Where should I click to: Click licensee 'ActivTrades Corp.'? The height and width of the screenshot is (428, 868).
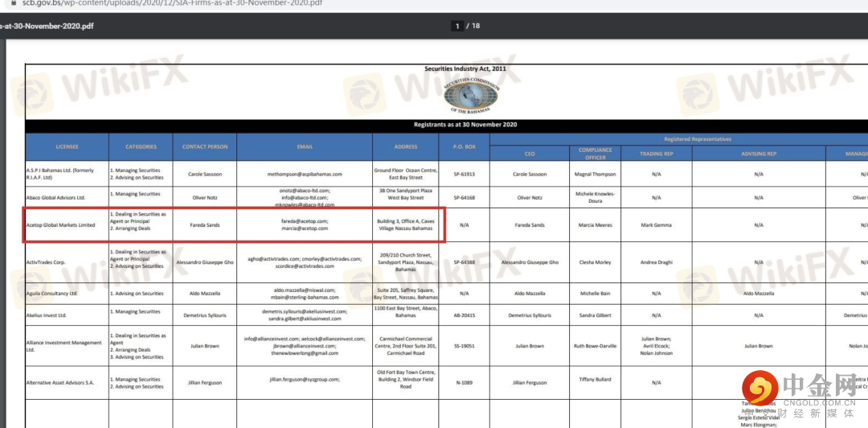(47, 262)
